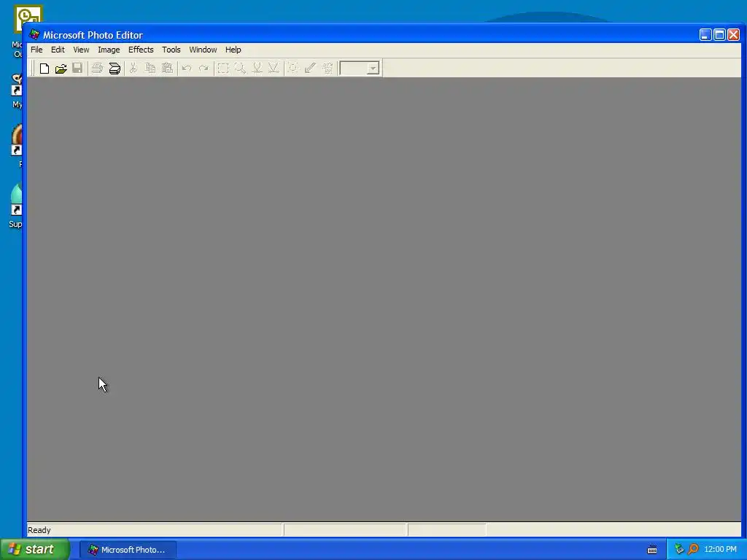Click the Windows start button
Image resolution: width=747 pixels, height=560 pixels.
(35, 549)
